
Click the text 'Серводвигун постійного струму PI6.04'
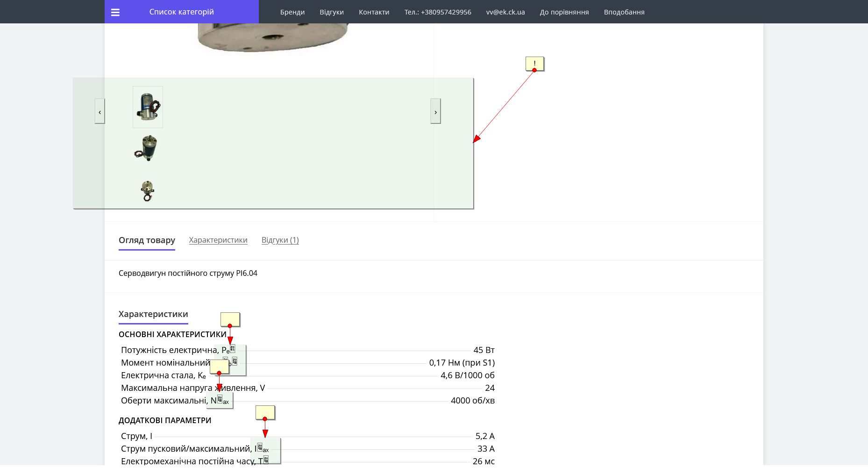[x=188, y=273]
